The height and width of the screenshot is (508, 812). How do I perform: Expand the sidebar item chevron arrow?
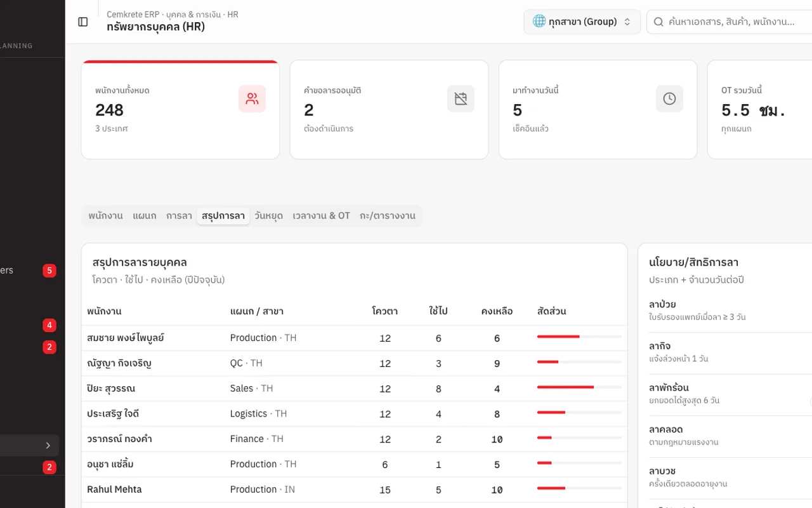pyautogui.click(x=48, y=445)
